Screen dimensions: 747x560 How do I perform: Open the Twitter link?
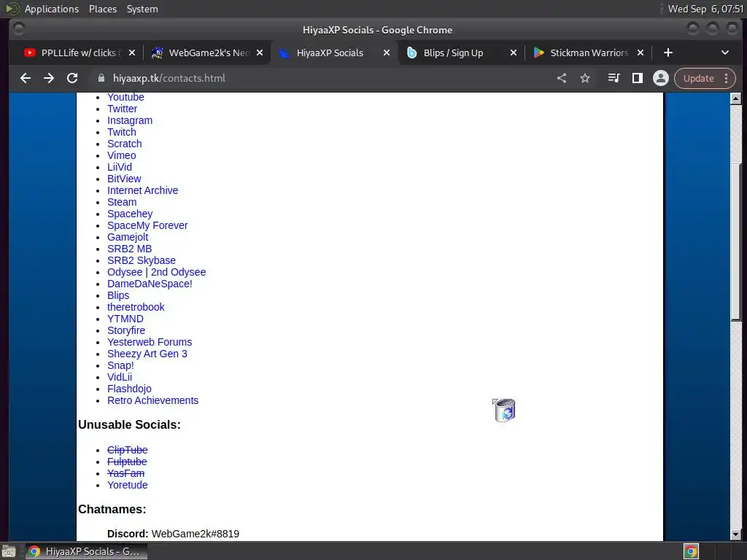(x=122, y=109)
